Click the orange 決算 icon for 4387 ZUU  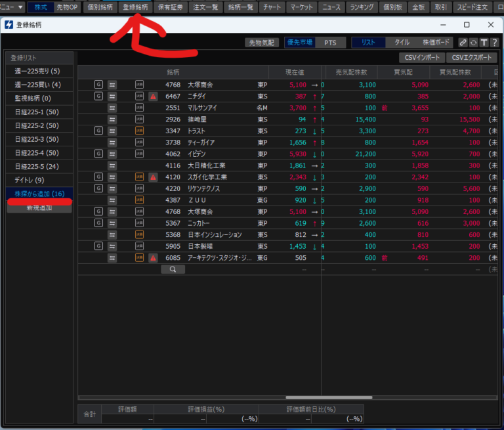point(139,200)
